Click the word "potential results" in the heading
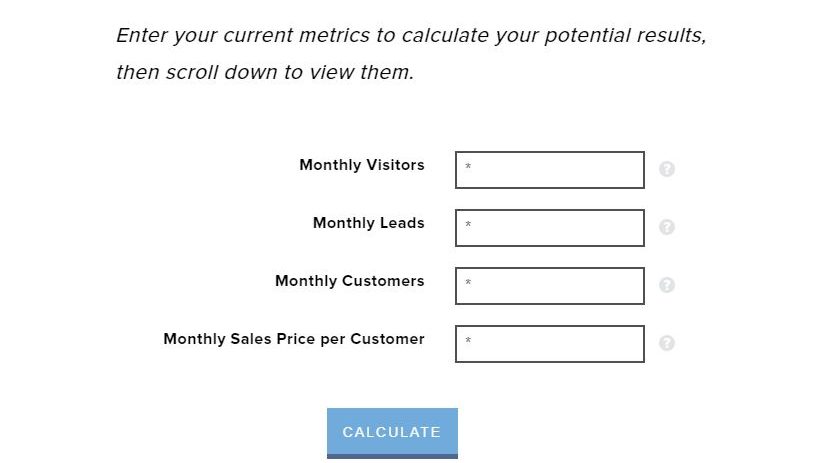This screenshot has width=828, height=463. pyautogui.click(x=625, y=35)
